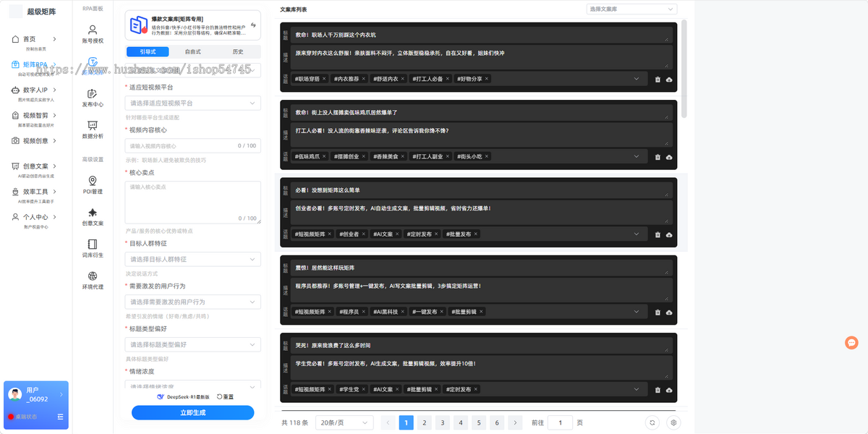Expand the tag dropdown in the 职场穿搭 entry
Viewport: 868px width, 434px height.
[x=637, y=79]
